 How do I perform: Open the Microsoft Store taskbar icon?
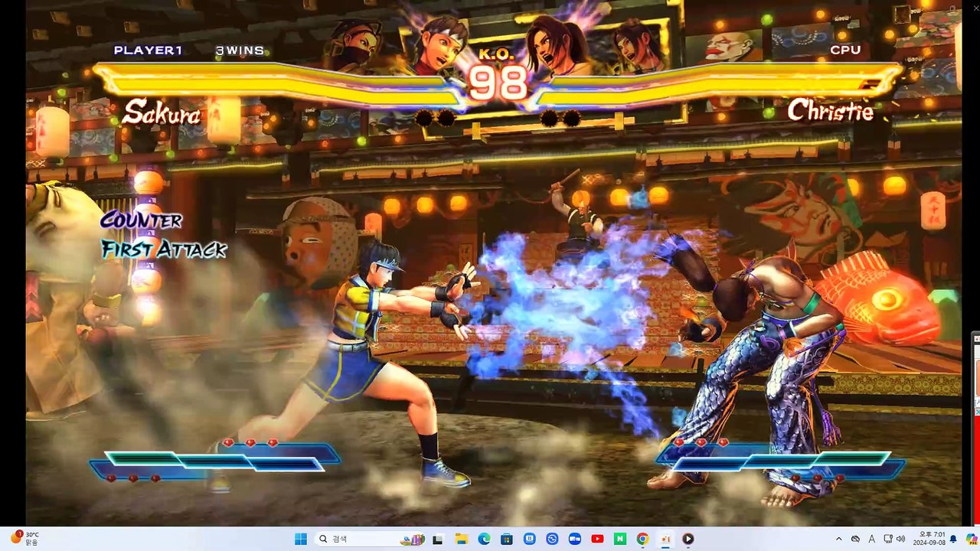tap(507, 539)
